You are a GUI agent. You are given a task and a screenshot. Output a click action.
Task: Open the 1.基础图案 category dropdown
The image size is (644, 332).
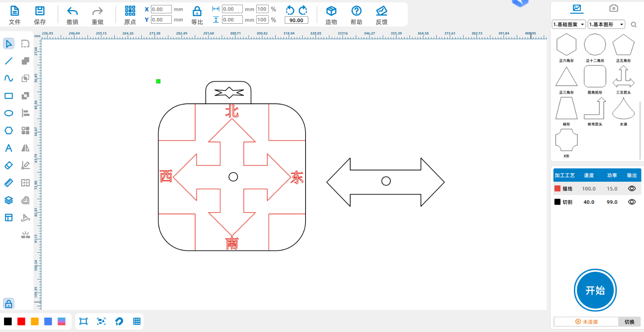[x=568, y=25]
